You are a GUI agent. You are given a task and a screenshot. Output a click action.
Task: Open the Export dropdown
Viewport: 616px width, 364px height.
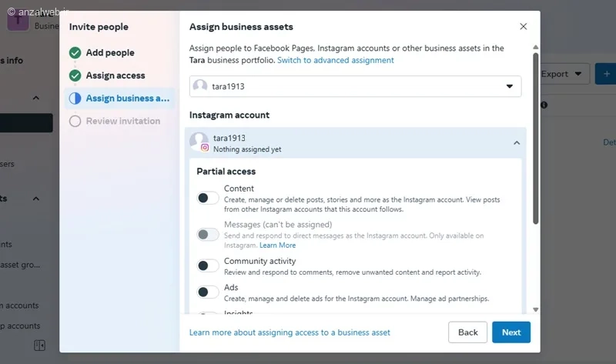564,74
